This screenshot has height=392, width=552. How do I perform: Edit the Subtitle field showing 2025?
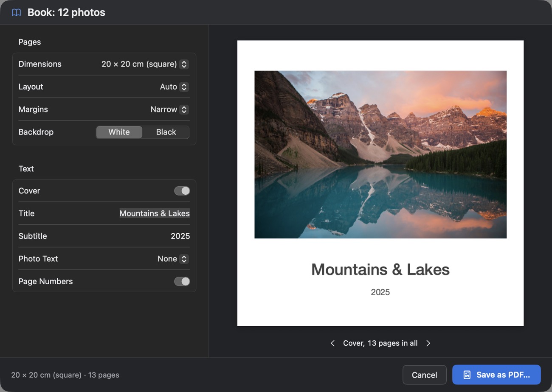[x=180, y=236]
